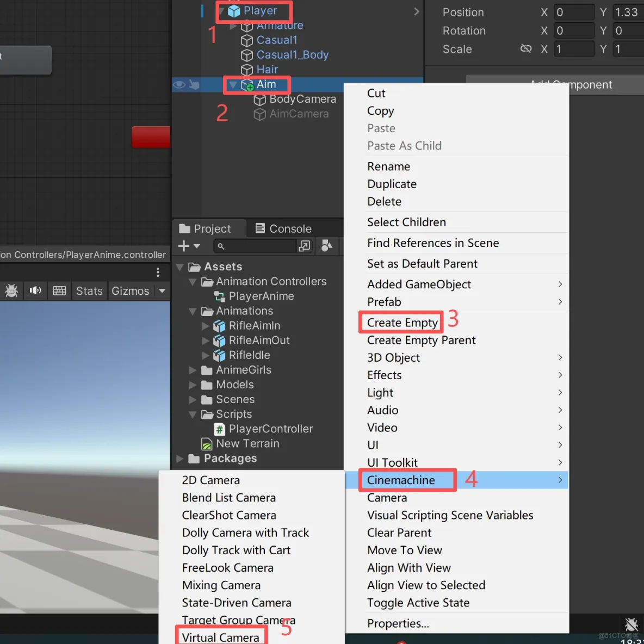Select the New Terrain asset icon
The height and width of the screenshot is (644, 644).
click(207, 443)
